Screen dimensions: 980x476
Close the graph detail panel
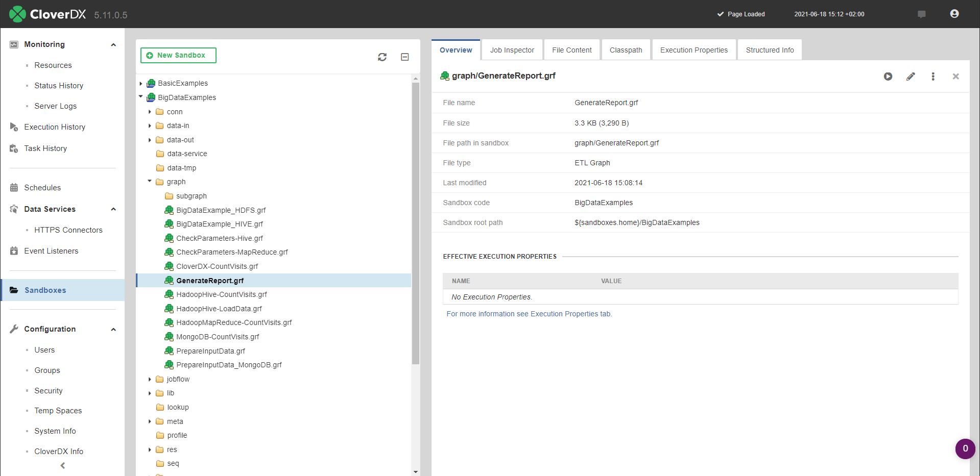tap(955, 77)
